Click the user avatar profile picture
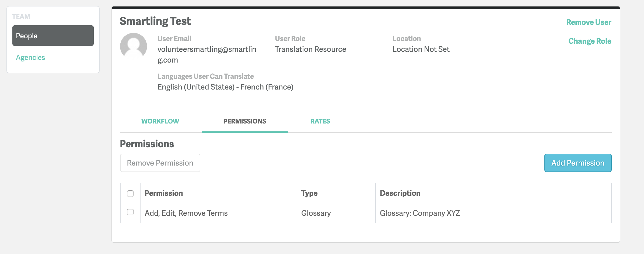This screenshot has width=644, height=254. [x=133, y=46]
